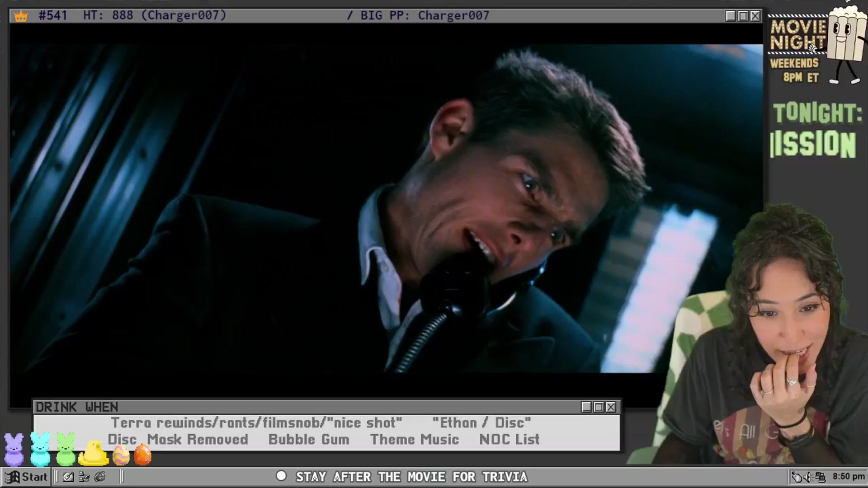The width and height of the screenshot is (868, 488).
Task: Minimize the movie player window
Action: pyautogui.click(x=731, y=16)
